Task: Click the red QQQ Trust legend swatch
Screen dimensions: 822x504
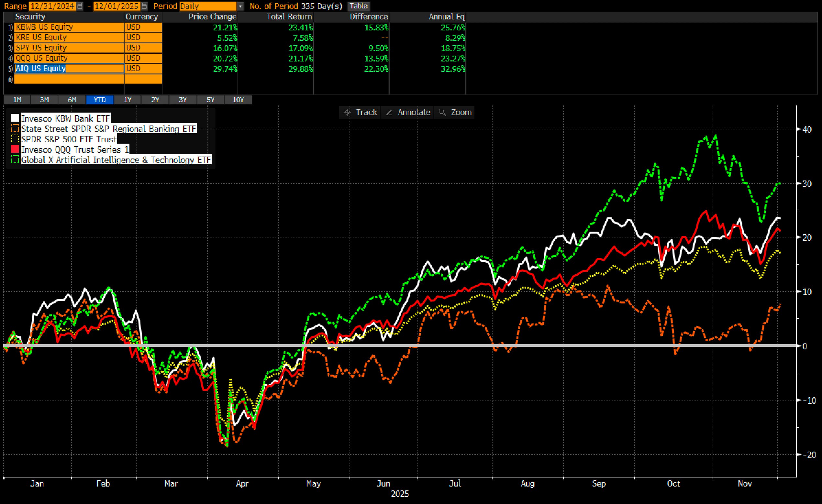Action: pyautogui.click(x=15, y=149)
